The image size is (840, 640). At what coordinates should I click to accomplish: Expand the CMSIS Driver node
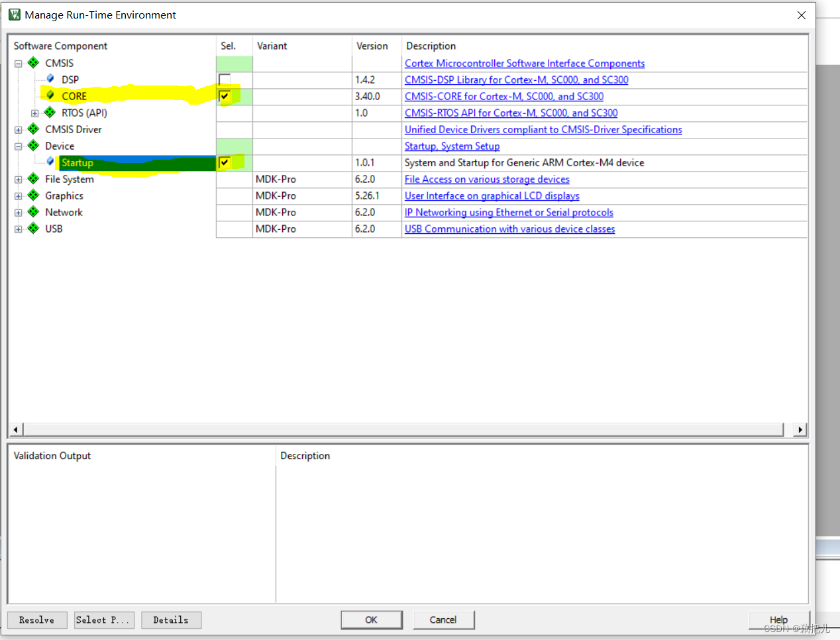point(19,130)
